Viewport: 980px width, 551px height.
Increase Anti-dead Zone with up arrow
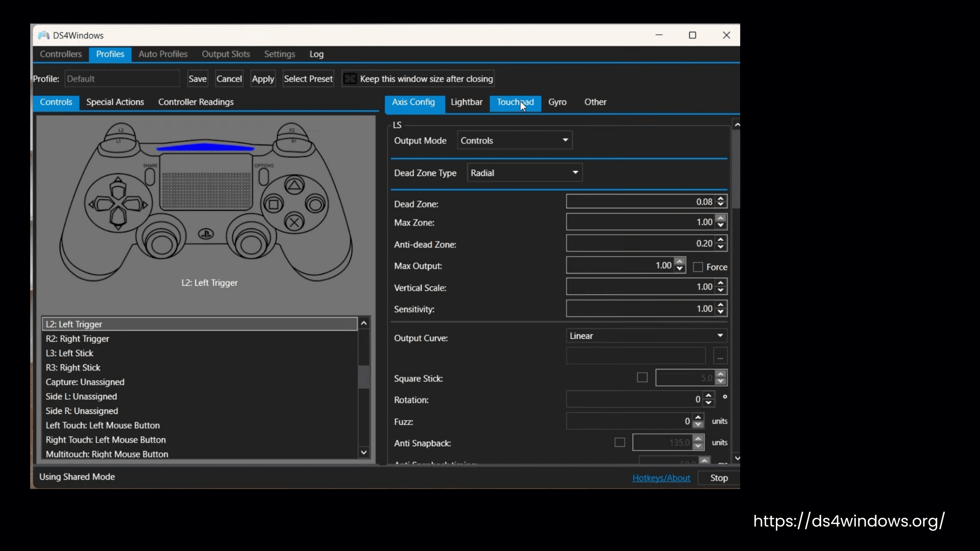click(x=721, y=240)
